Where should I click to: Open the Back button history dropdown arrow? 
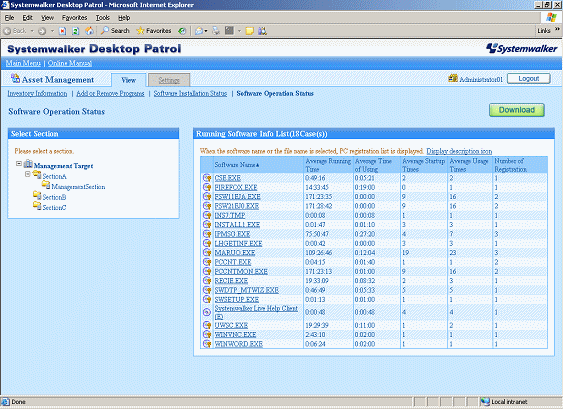point(32,31)
